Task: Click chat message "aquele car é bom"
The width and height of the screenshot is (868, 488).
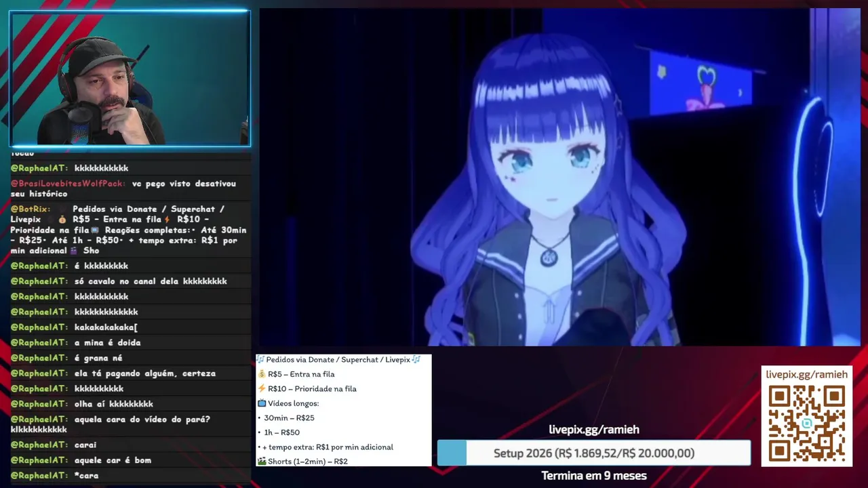Action: click(113, 460)
